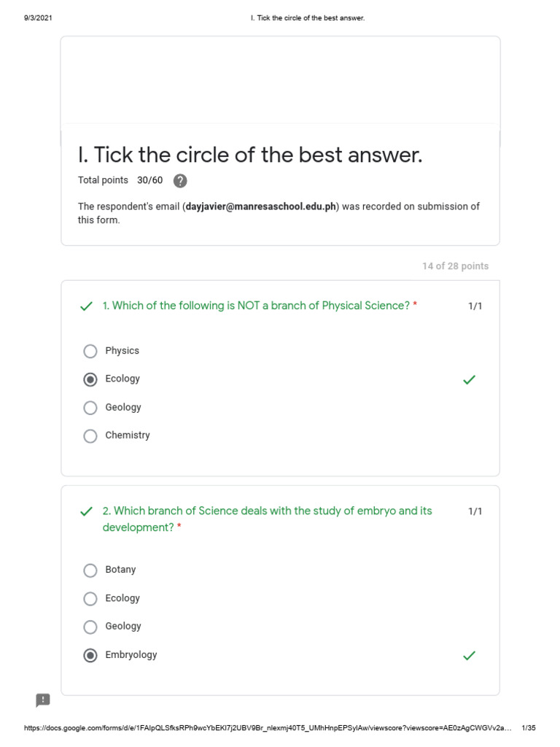
Task: Choose the Botany radio option
Action: [90, 570]
